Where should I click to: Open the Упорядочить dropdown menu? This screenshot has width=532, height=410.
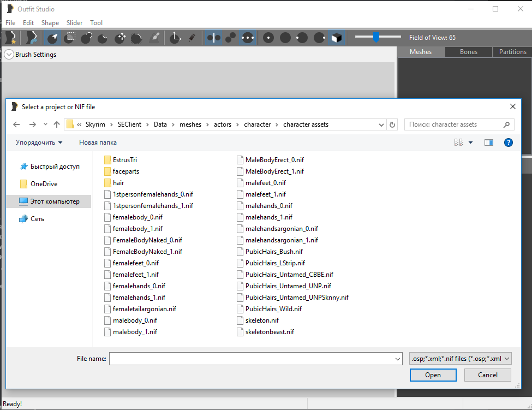[x=39, y=142]
